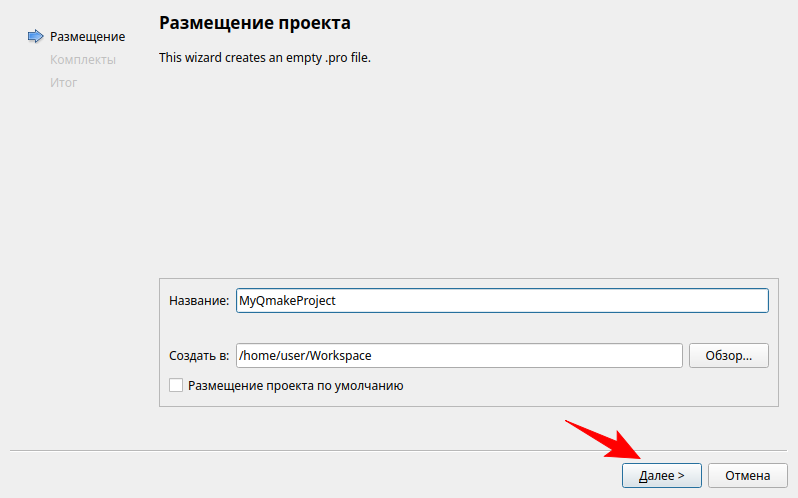Select the Итог wizard step
This screenshot has width=798, height=498.
pos(63,82)
